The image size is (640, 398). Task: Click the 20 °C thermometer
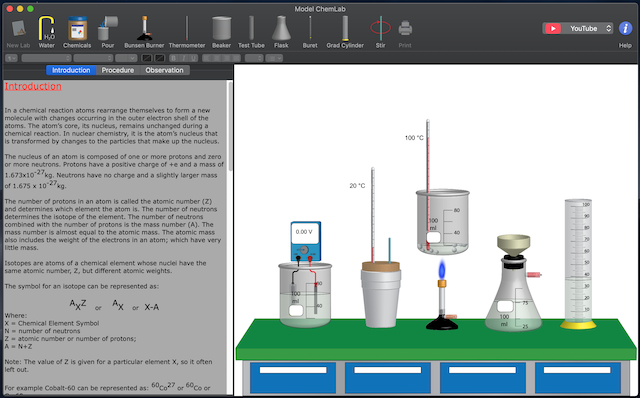pos(373,214)
